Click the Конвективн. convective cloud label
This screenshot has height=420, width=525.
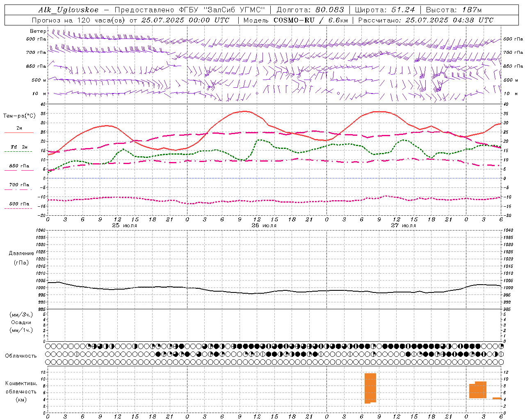[21, 383]
